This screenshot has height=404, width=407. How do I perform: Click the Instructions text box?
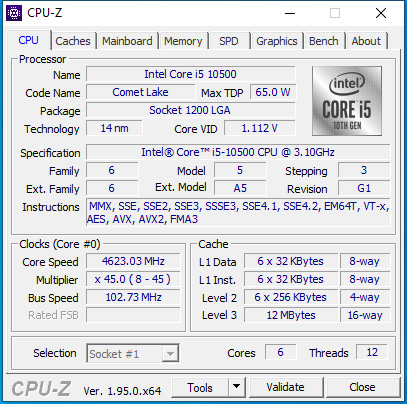click(238, 212)
